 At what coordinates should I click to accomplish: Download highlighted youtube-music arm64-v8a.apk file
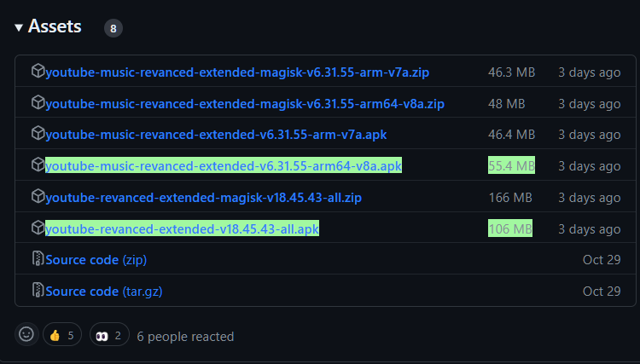tap(224, 166)
